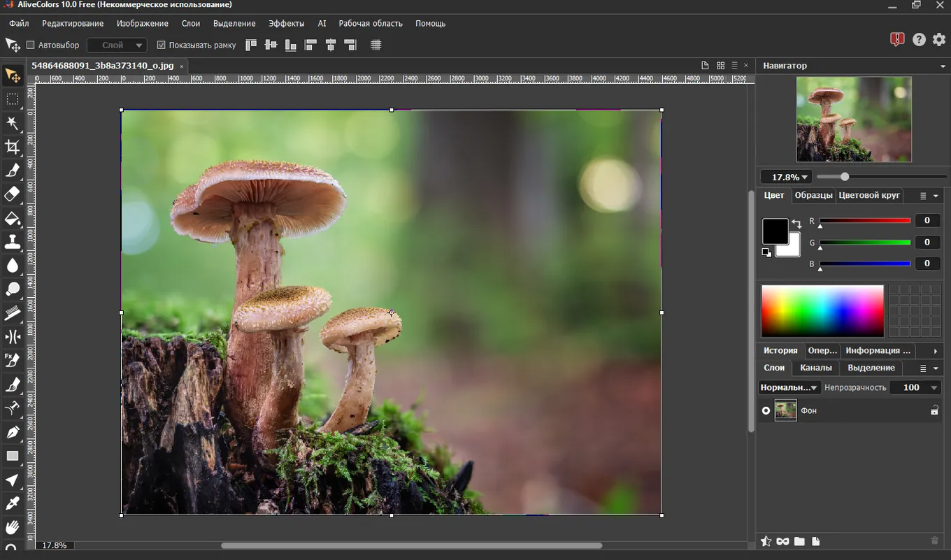Select the Magic Wand tool

tap(13, 124)
